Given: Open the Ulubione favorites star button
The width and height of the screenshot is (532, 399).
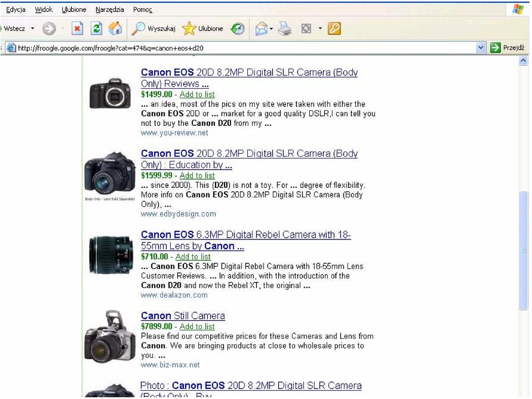Looking at the screenshot, I should click(203, 28).
